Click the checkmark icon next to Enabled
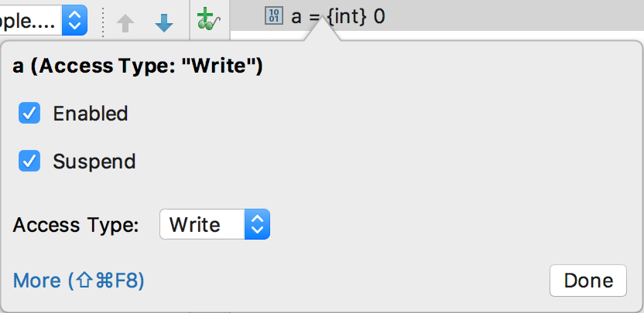This screenshot has height=313, width=644. (30, 114)
